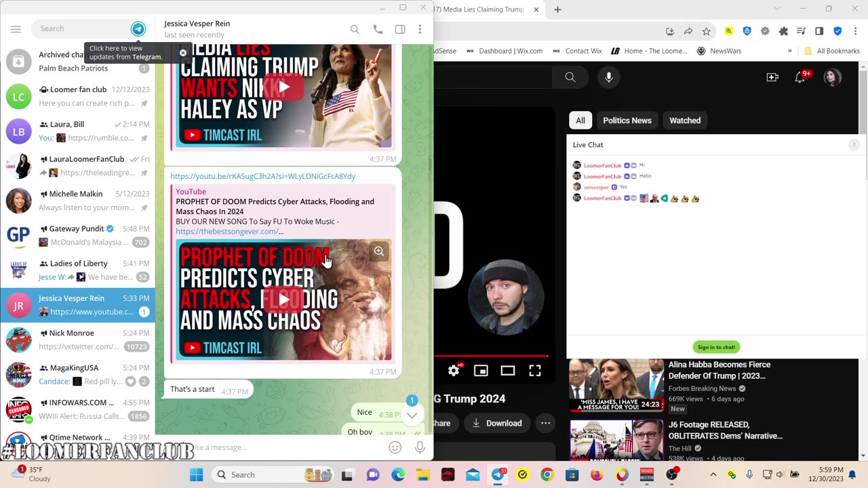The image size is (868, 488).
Task: Click the youtu.be link in the message
Action: coord(263,176)
